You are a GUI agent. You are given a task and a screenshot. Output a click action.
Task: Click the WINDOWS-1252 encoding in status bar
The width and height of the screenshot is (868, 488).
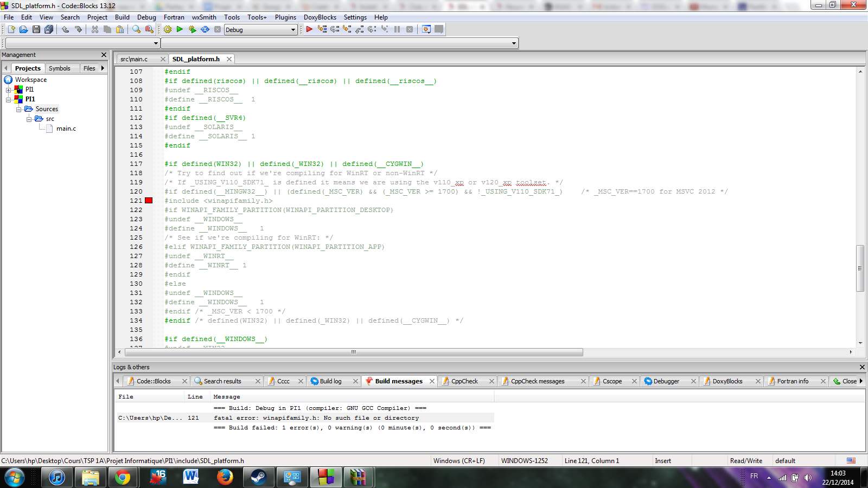(524, 461)
